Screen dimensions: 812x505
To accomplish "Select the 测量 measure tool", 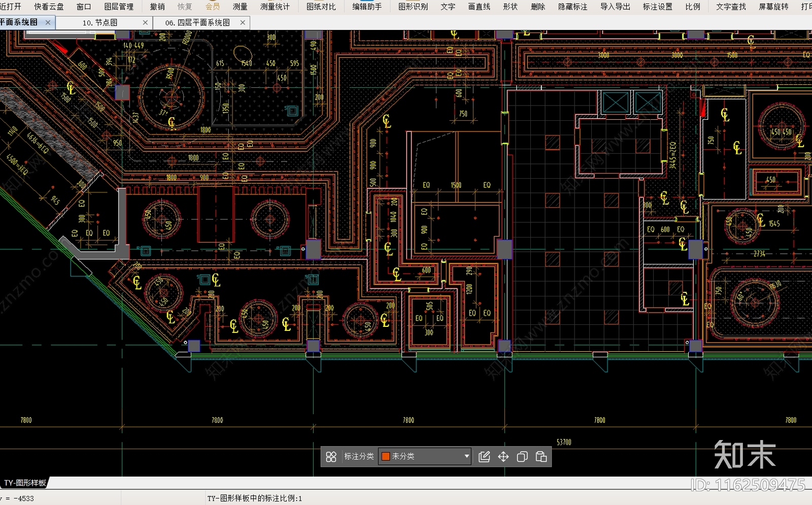I will tap(240, 7).
